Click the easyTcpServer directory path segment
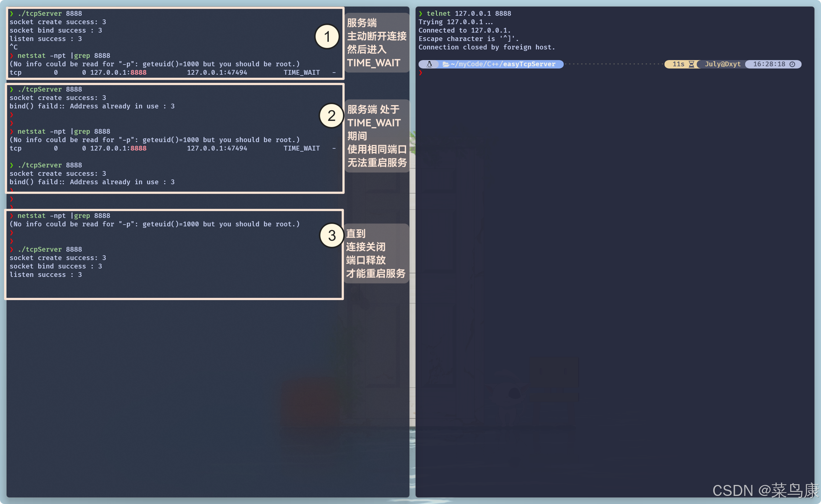 529,64
